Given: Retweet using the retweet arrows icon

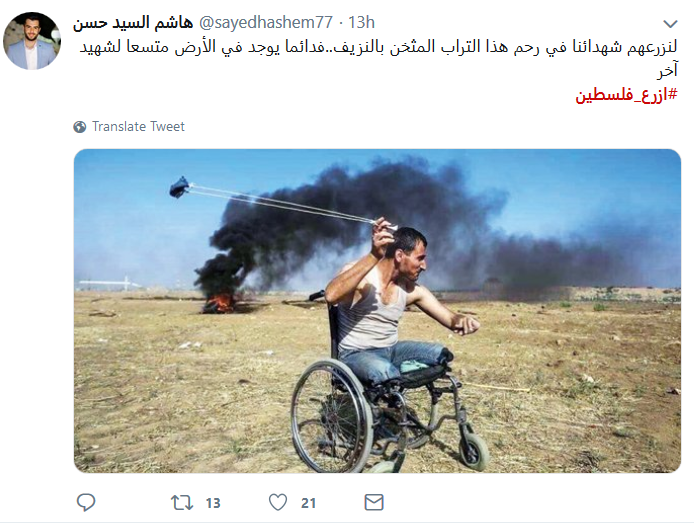Looking at the screenshot, I should click(182, 503).
